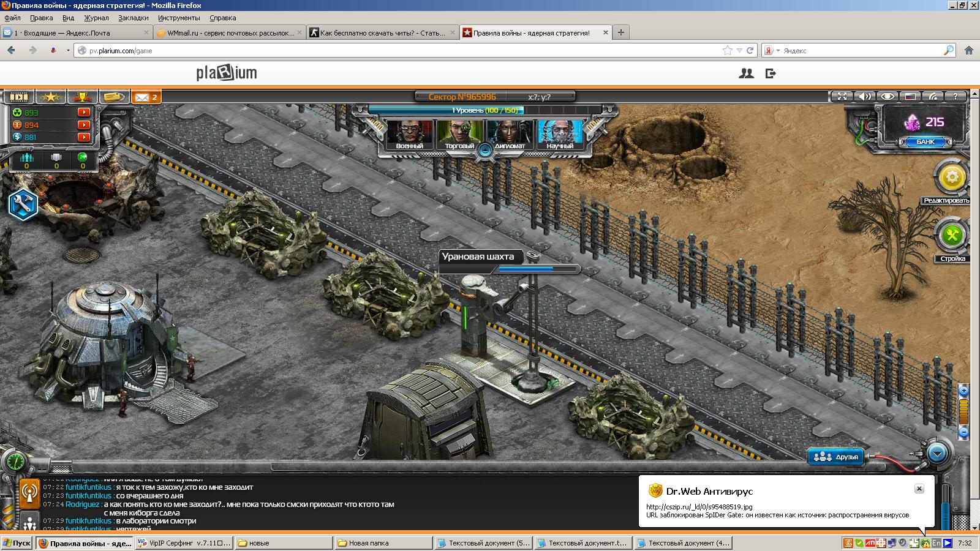Open the yellow ticket coupon icon

[114, 97]
